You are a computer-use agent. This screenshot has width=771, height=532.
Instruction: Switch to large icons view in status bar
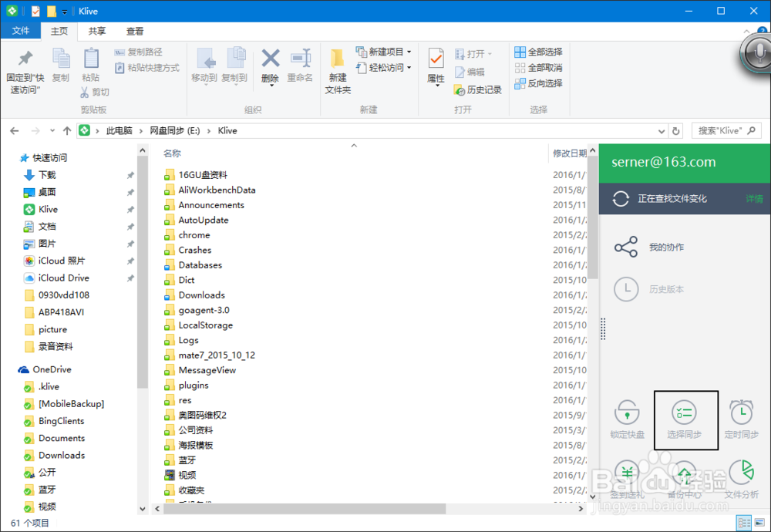pyautogui.click(x=759, y=522)
